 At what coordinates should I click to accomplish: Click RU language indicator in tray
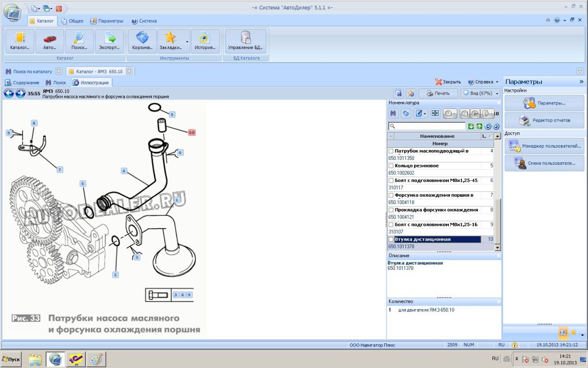(x=495, y=359)
